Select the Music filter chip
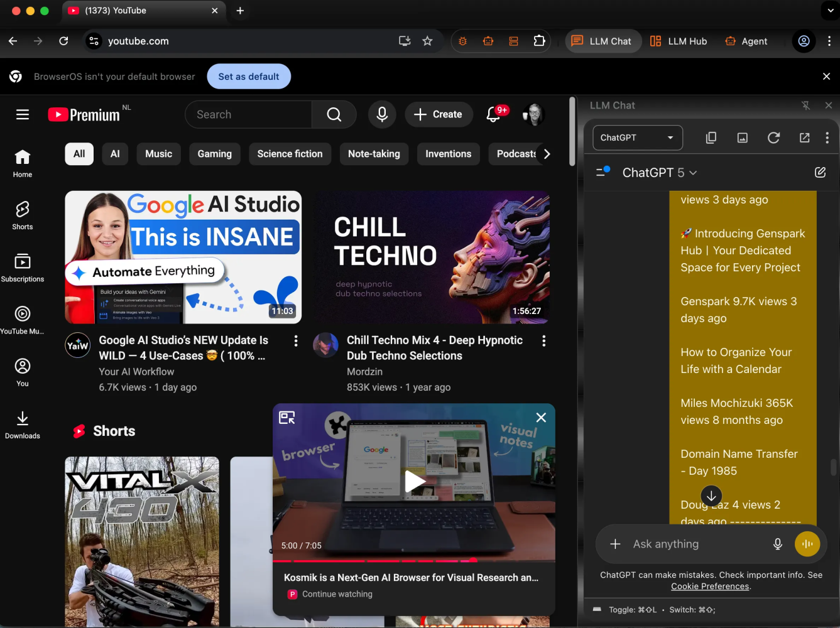 coord(158,154)
